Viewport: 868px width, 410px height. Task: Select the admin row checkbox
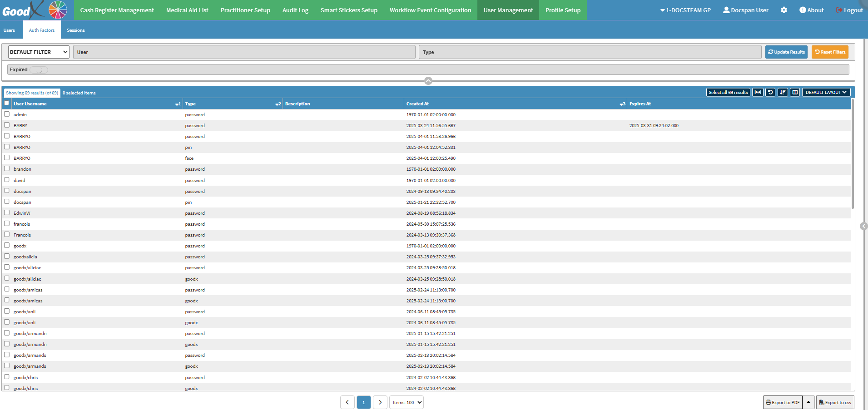tap(7, 114)
